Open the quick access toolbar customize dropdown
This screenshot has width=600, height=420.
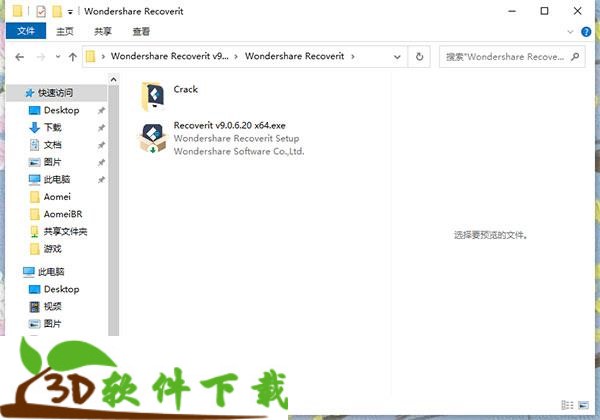click(x=70, y=12)
